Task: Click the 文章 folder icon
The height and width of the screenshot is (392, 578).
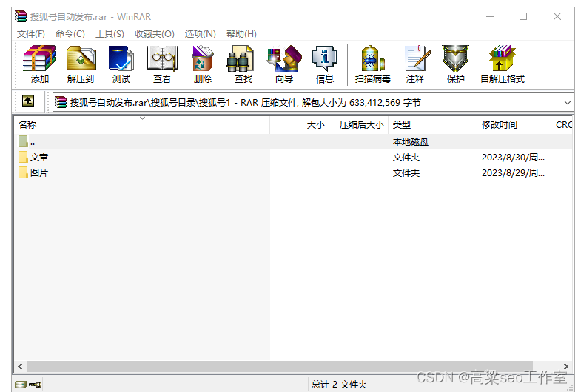Action: click(23, 157)
